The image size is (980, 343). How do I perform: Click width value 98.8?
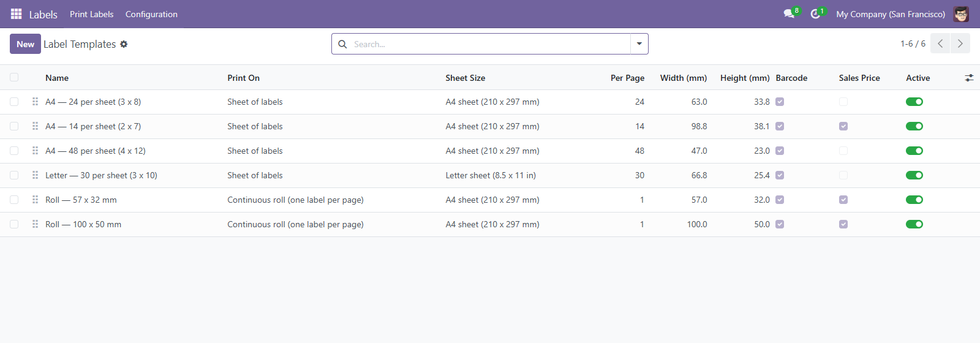(699, 126)
